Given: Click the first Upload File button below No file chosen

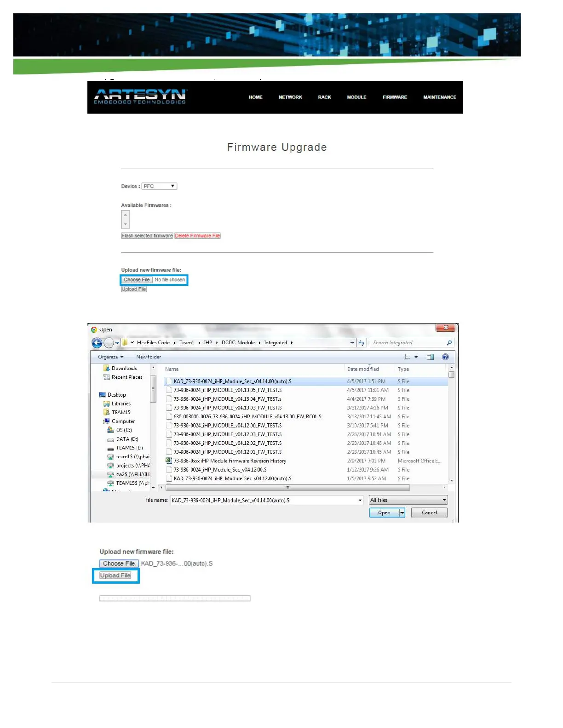Looking at the screenshot, I should pos(133,289).
